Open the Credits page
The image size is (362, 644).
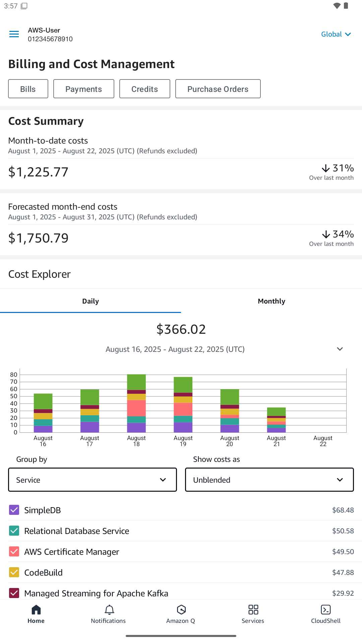pos(145,89)
